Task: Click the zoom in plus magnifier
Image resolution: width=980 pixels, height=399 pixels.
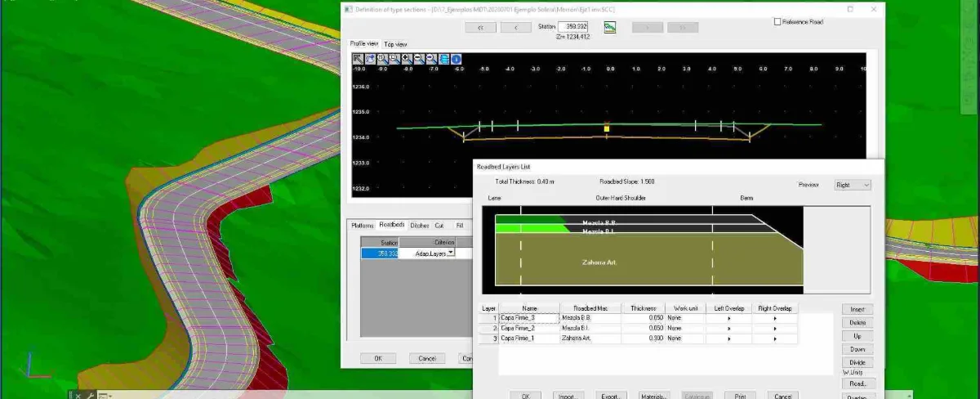Action: (x=407, y=59)
